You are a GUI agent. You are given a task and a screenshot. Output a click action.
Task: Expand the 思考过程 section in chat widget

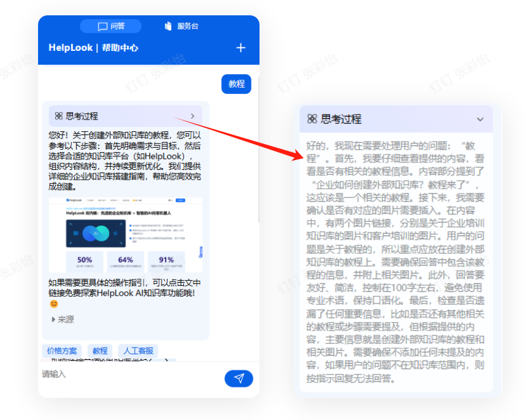[x=125, y=116]
